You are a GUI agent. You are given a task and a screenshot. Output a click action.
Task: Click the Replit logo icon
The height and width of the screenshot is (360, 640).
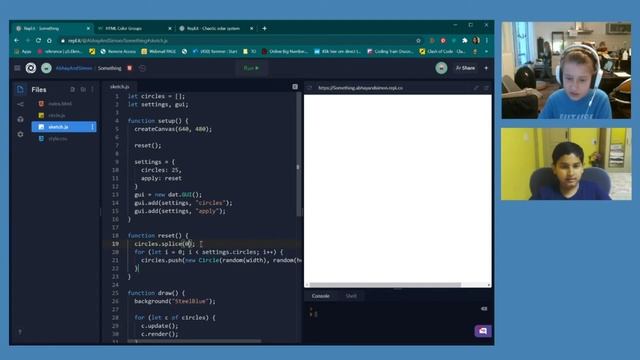click(31, 68)
